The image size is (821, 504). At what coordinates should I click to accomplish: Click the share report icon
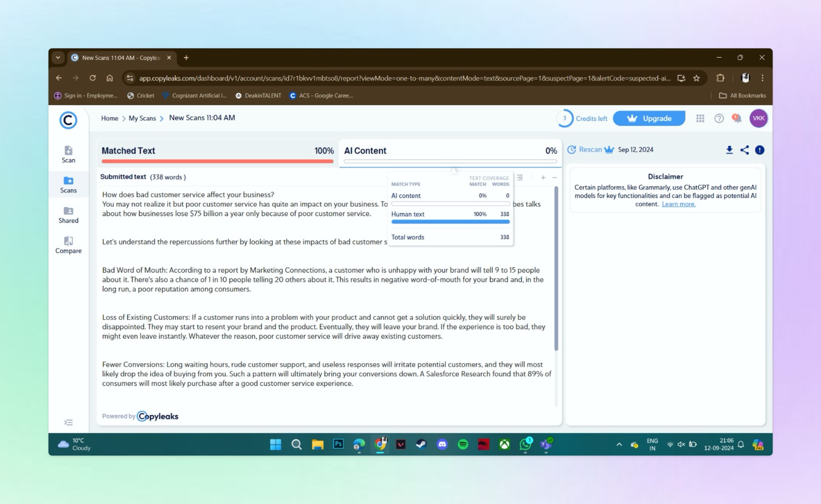tap(744, 150)
